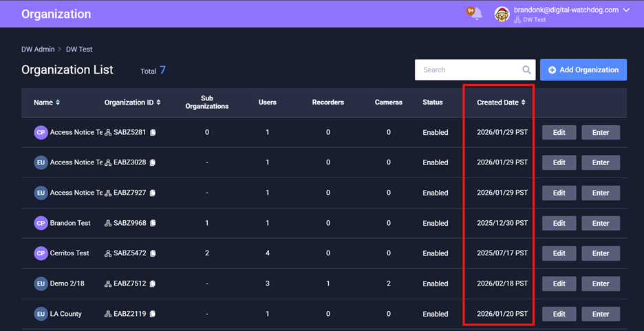Image resolution: width=644 pixels, height=331 pixels.
Task: Expand the account dropdown chevron
Action: tap(626, 10)
